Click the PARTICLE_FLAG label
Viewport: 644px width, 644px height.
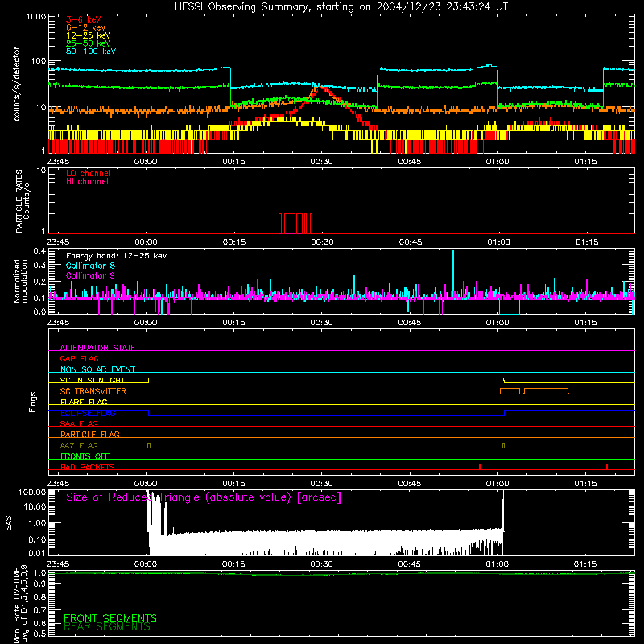(90, 435)
